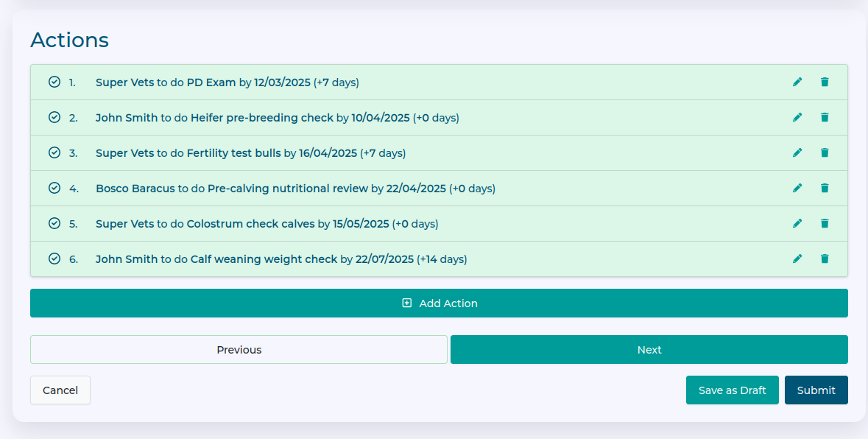This screenshot has width=868, height=439.
Task: Go to the Previous step
Action: tap(239, 350)
